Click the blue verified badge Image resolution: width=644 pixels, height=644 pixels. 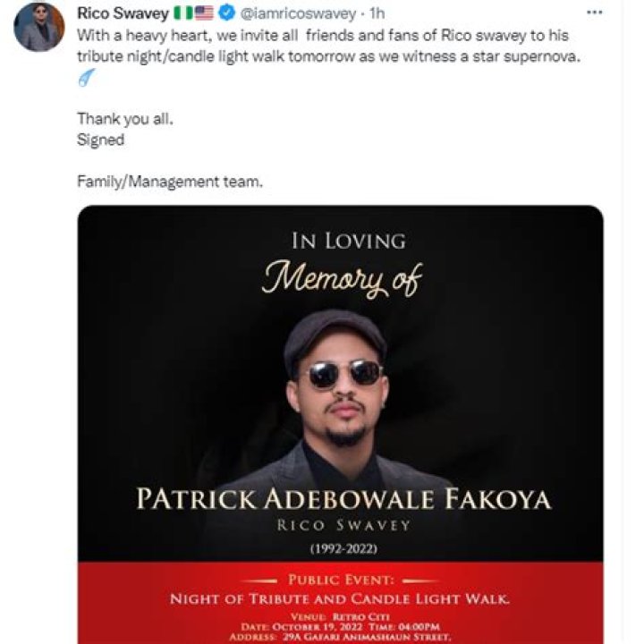tap(226, 14)
